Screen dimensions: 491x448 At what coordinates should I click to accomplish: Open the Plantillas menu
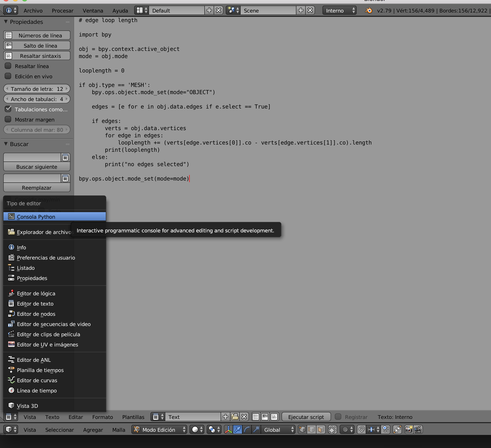coord(133,417)
